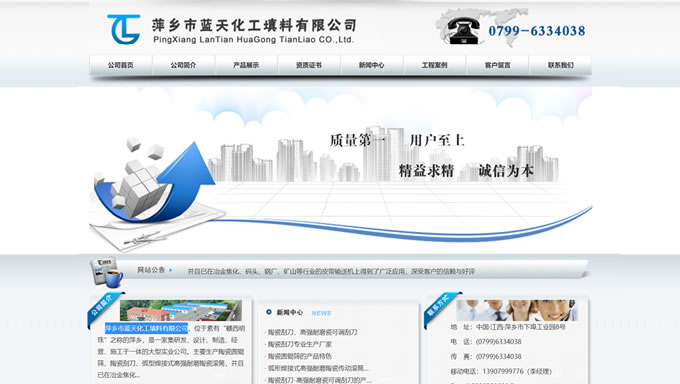Click the black telephone icon in header

pos(463,31)
